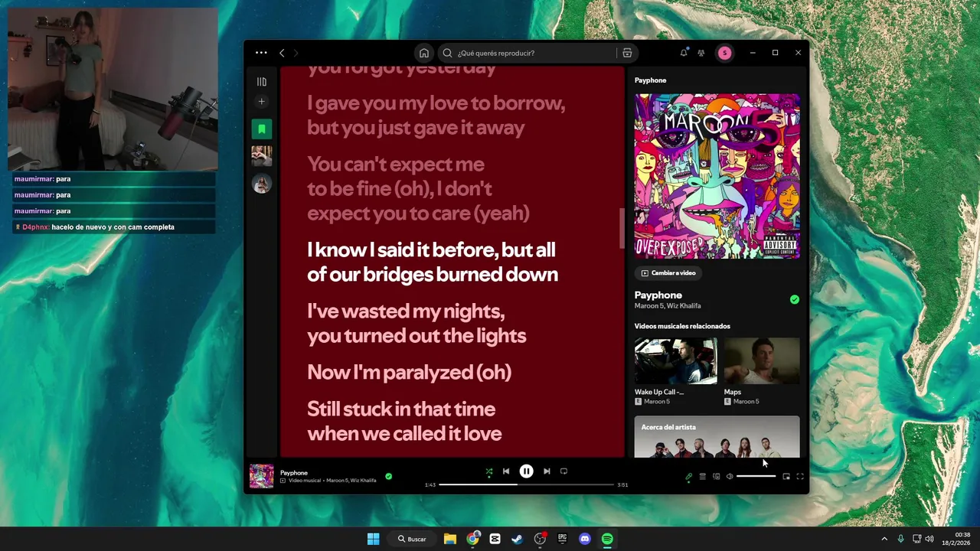The image size is (980, 551).
Task: Toggle repeat mode button
Action: (x=563, y=471)
